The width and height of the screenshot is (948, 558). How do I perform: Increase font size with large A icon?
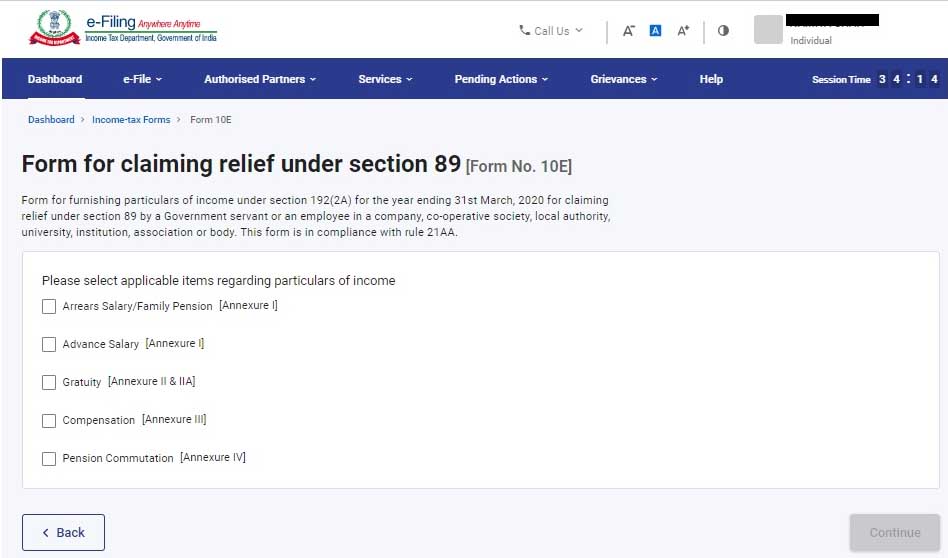pos(683,31)
